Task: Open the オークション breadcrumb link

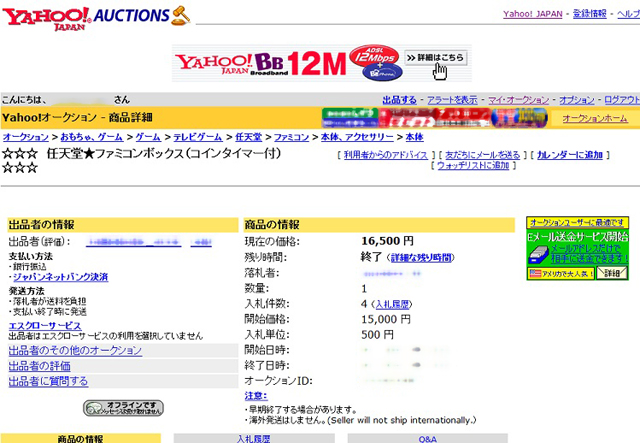Action: pos(26,137)
